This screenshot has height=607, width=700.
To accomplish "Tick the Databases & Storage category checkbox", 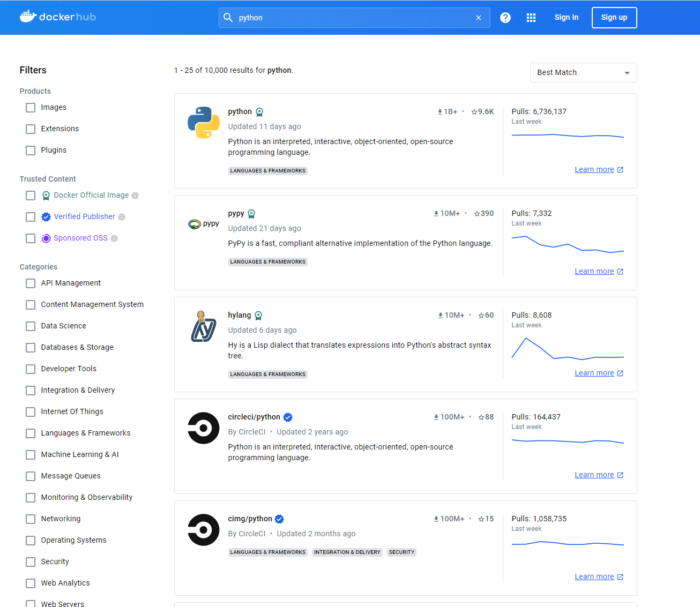I will [31, 348].
